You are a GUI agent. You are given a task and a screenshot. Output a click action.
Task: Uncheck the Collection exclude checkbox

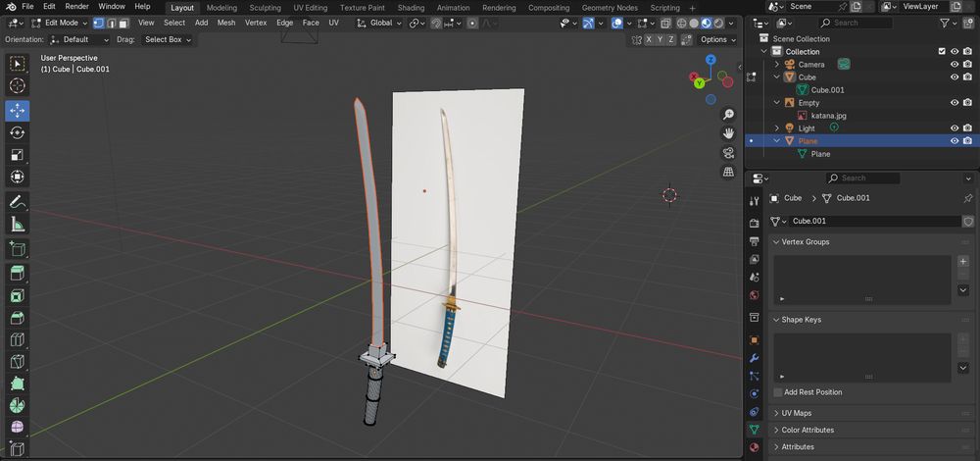pyautogui.click(x=942, y=51)
